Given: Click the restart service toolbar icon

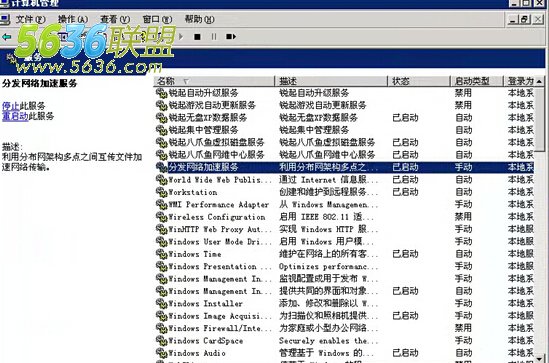Looking at the screenshot, I should tap(231, 36).
